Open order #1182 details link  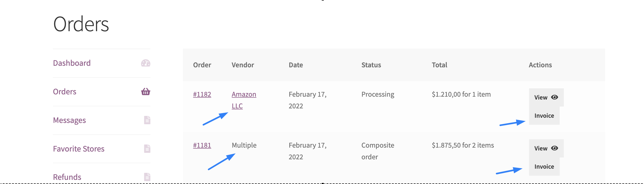[202, 94]
